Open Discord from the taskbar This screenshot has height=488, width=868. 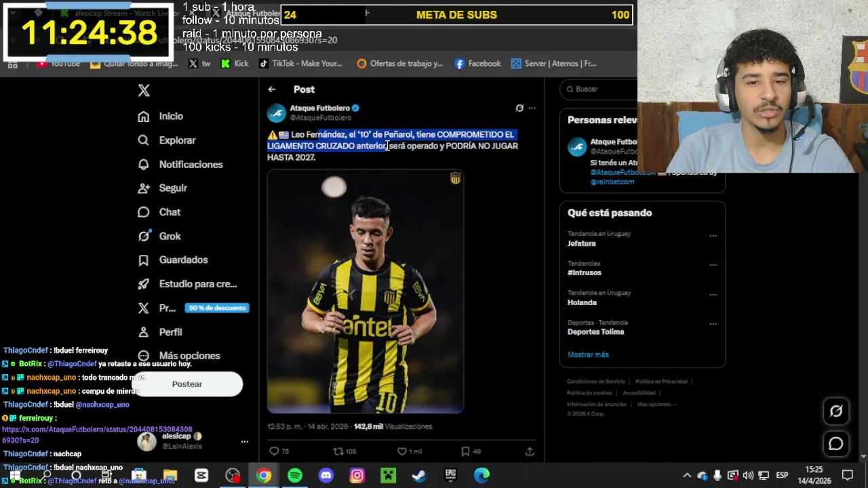[326, 476]
